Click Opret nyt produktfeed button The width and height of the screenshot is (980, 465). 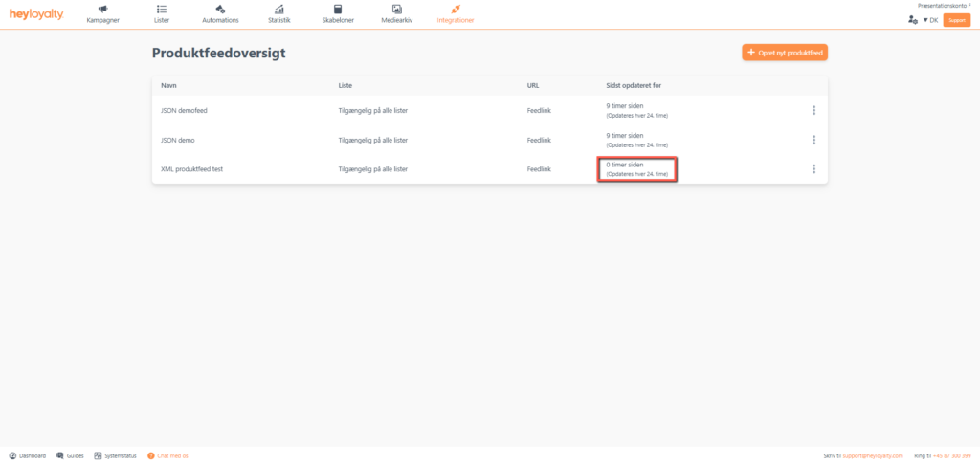point(784,53)
